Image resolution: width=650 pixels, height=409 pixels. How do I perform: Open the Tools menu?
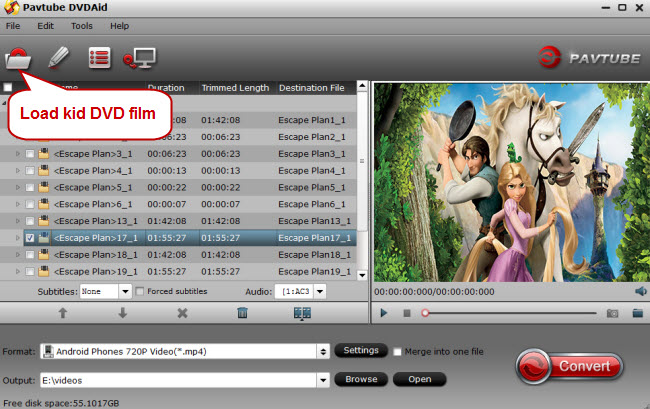[x=82, y=26]
